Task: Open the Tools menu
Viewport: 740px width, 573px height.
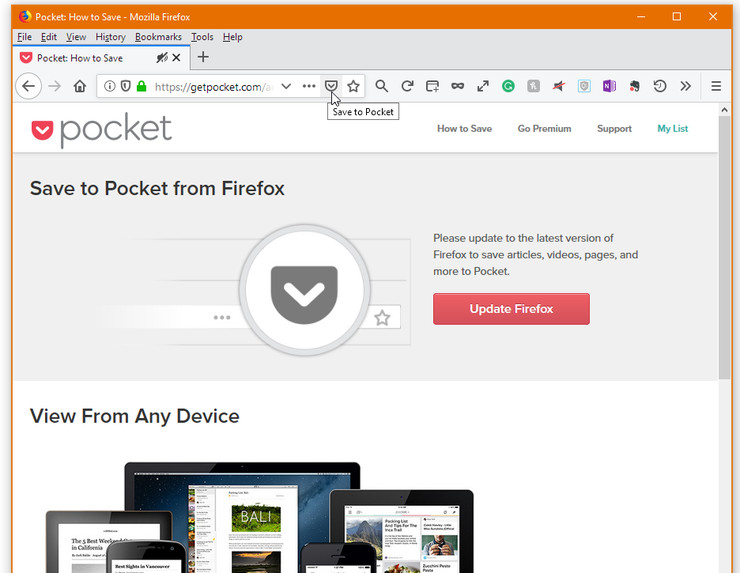Action: click(x=202, y=37)
